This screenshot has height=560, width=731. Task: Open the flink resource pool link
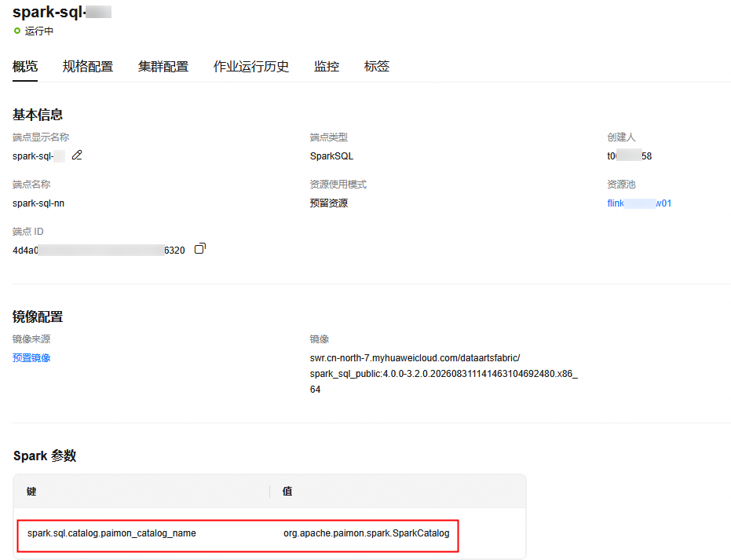tap(639, 203)
